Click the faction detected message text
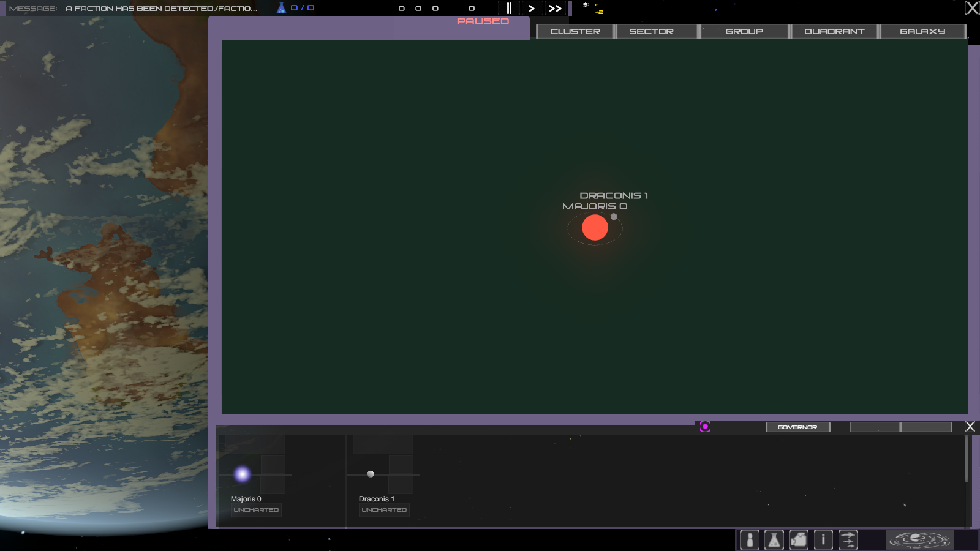 tap(162, 9)
